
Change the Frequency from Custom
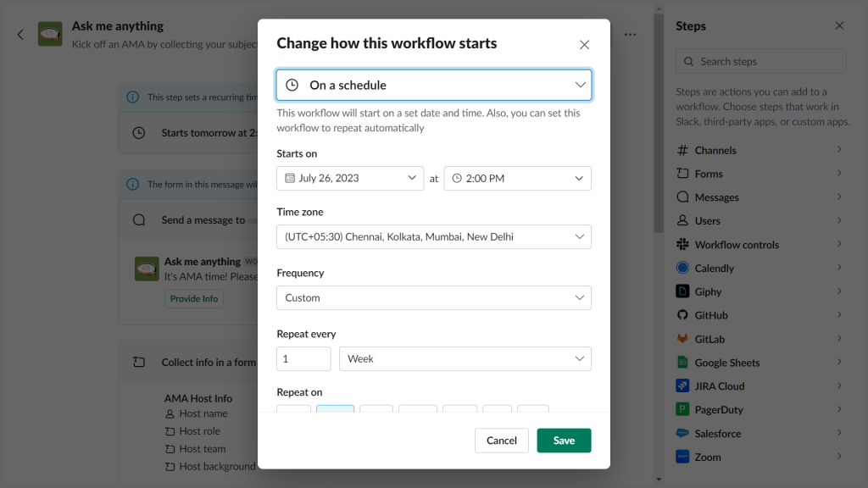433,297
